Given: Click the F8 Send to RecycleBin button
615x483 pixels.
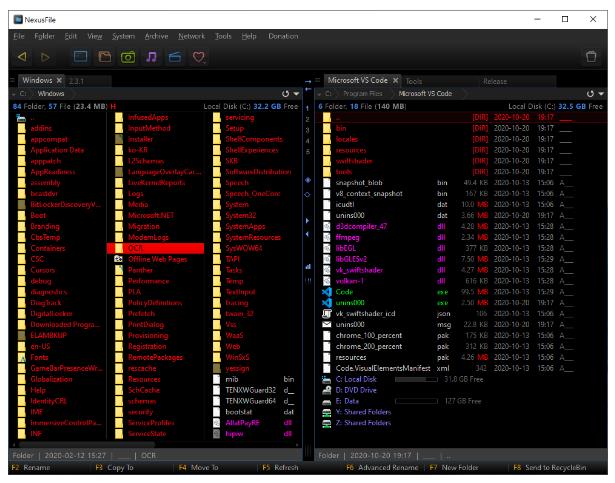Looking at the screenshot, I should [x=550, y=468].
